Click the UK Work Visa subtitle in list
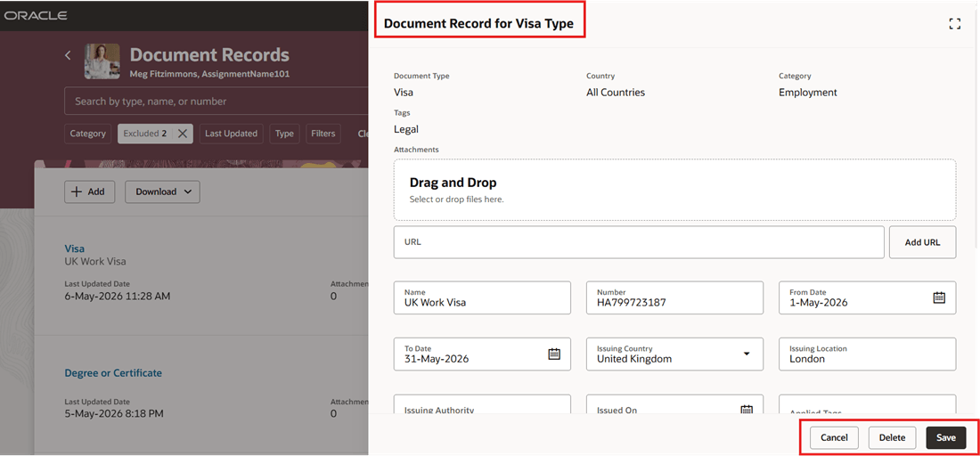Viewport: 980px width, 456px height. click(95, 261)
